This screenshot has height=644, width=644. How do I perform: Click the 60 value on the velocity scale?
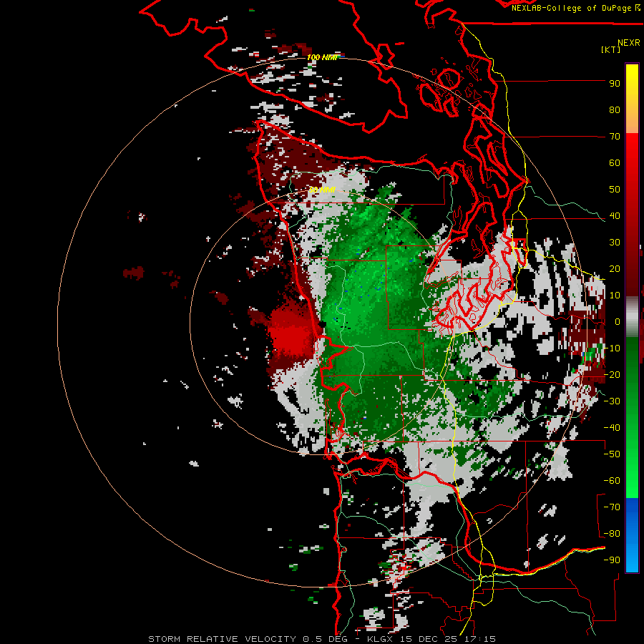615,162
